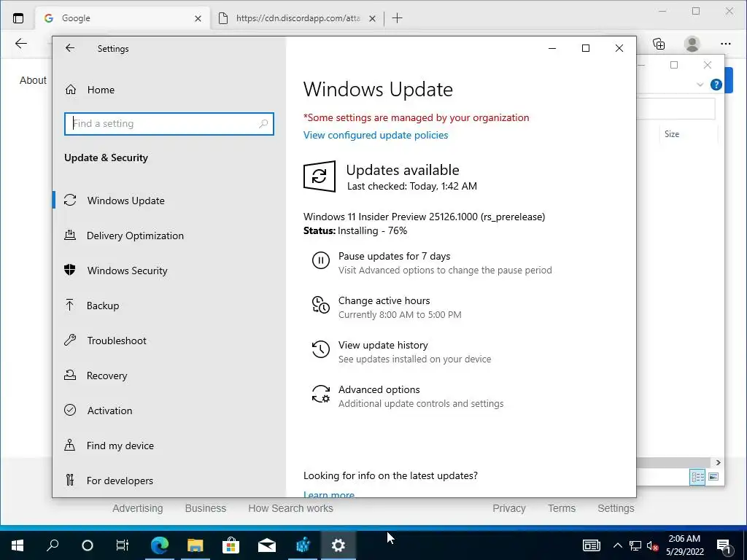Click the muted volume tray icon
The width and height of the screenshot is (747, 560).
point(653,545)
